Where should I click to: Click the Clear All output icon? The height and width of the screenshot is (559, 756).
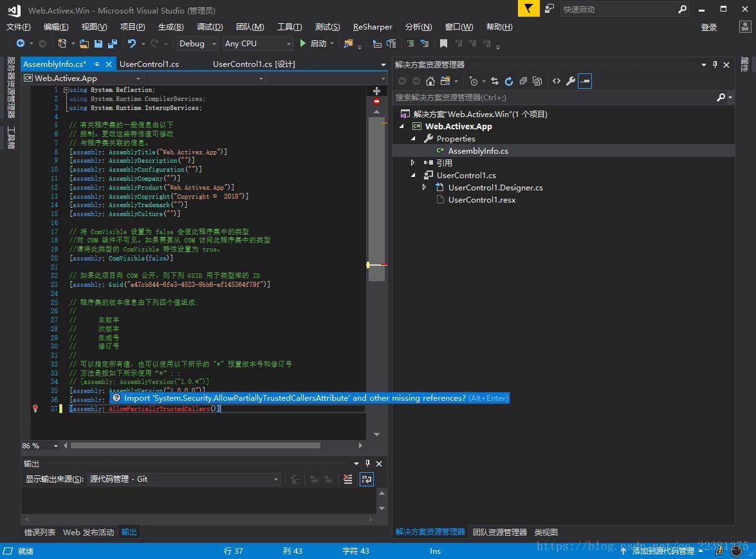point(347,479)
